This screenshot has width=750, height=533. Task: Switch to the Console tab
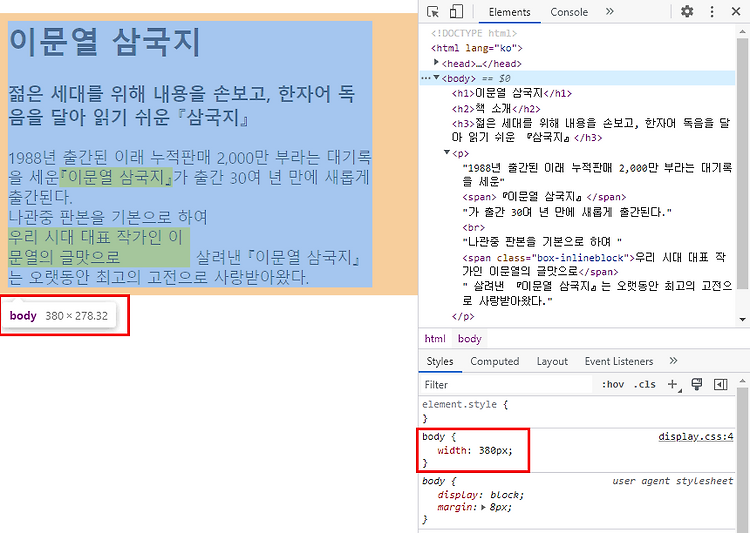coord(569,12)
